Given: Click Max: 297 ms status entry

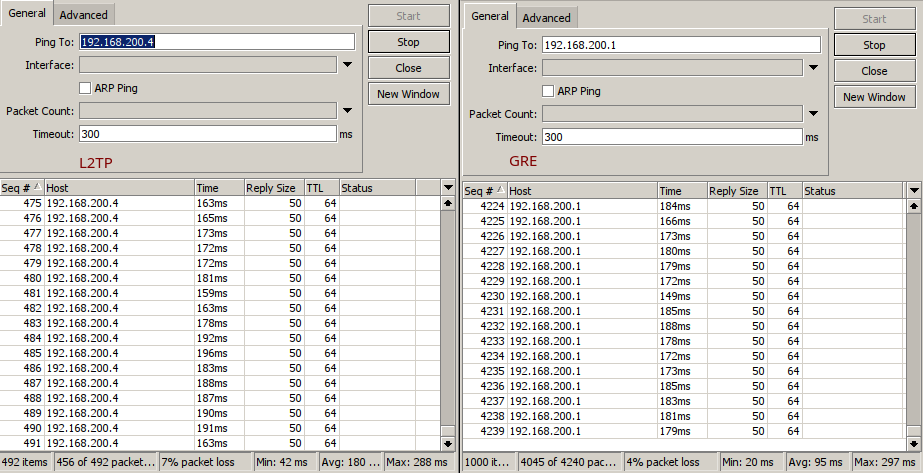Looking at the screenshot, I should click(x=885, y=462).
